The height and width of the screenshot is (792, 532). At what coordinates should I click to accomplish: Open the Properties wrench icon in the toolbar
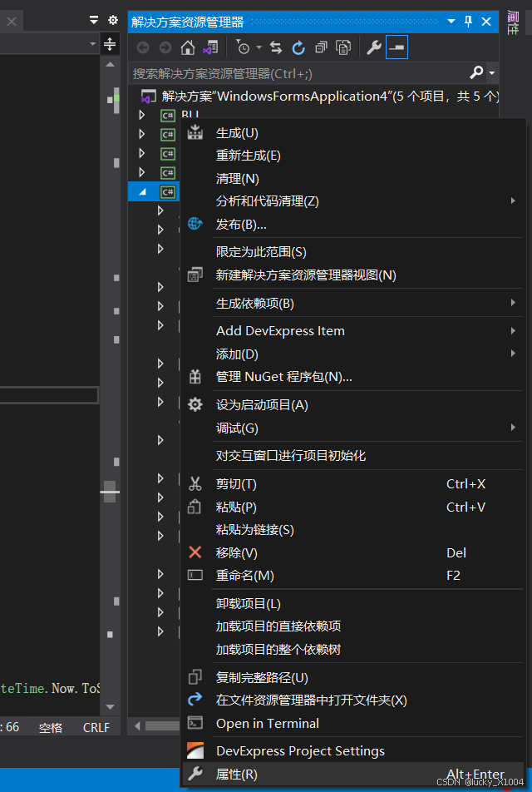(374, 47)
